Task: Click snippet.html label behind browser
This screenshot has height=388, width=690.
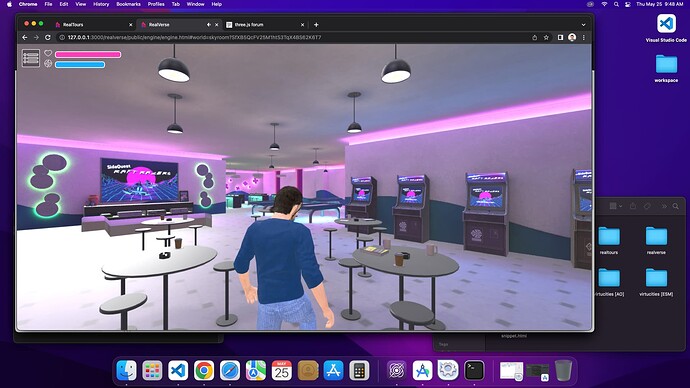Action: click(514, 336)
